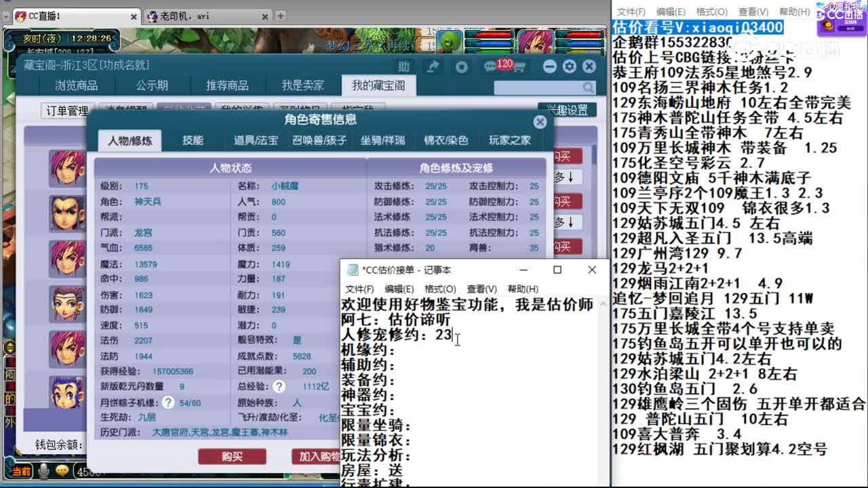This screenshot has height=488, width=868.
Task: Open the shopping cart icon
Action: pos(519,67)
